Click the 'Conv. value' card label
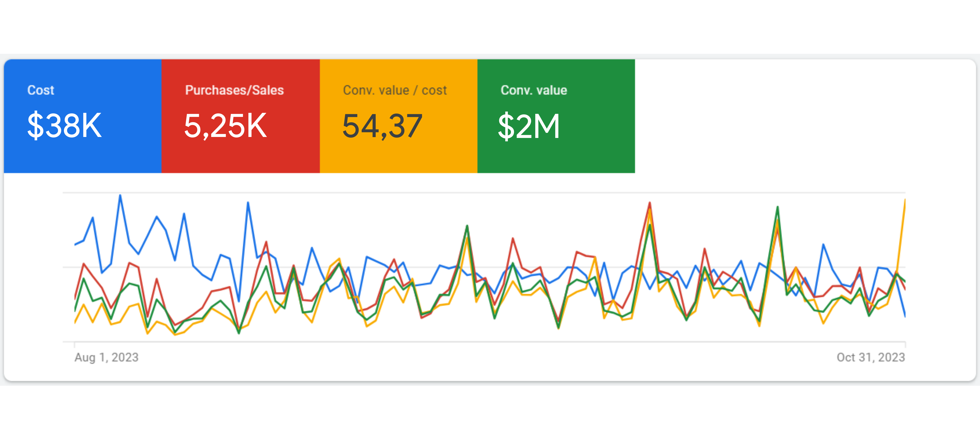The height and width of the screenshot is (436, 980). point(534,90)
